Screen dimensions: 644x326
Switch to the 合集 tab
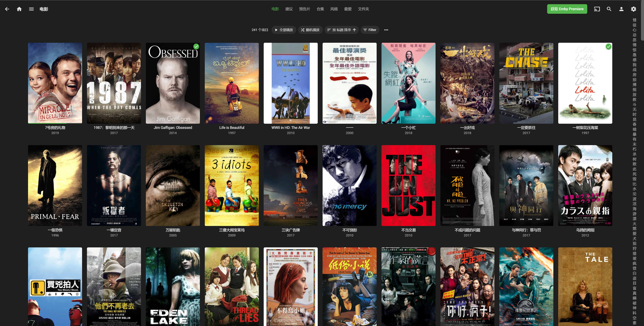click(320, 9)
